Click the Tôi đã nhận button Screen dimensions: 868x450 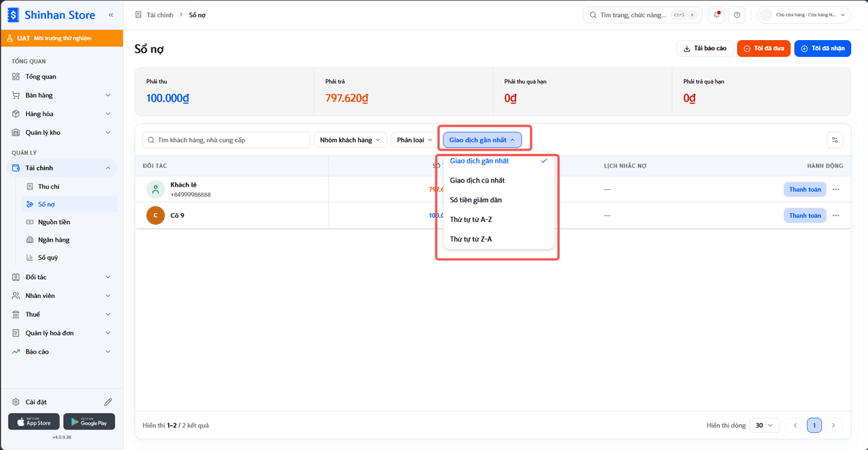(x=823, y=48)
